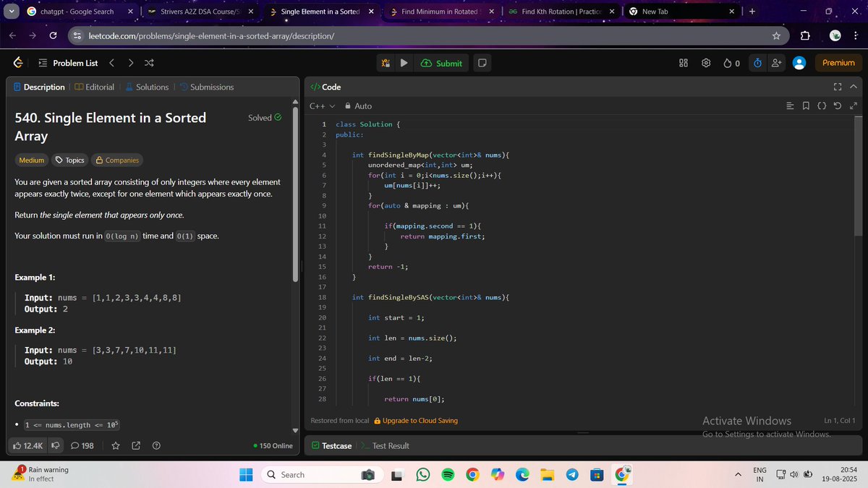
Task: Open the Windows Start menu
Action: point(246,474)
